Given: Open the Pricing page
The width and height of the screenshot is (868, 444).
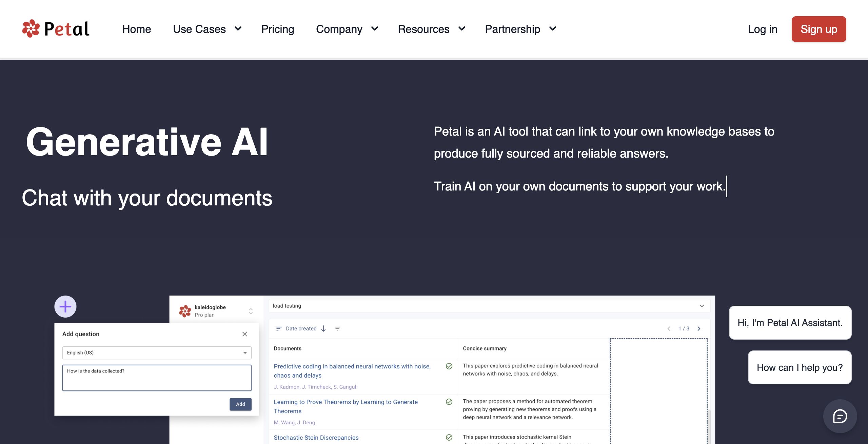Looking at the screenshot, I should click(x=277, y=29).
